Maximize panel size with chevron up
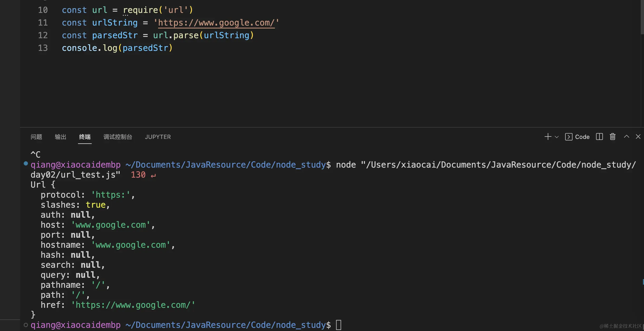 coord(626,137)
